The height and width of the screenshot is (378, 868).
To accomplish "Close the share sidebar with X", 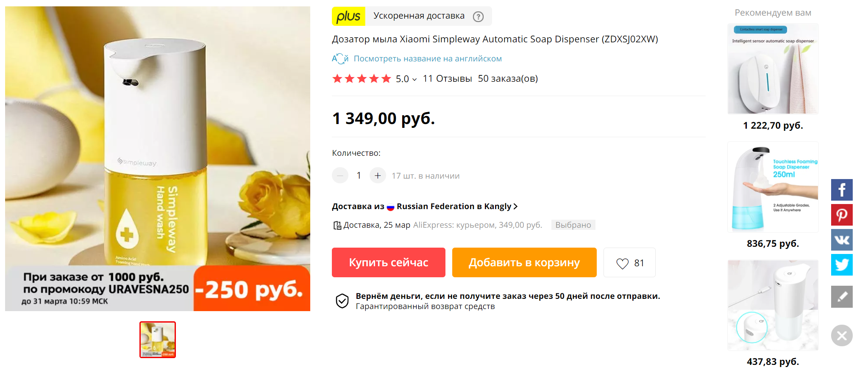I will 842,335.
